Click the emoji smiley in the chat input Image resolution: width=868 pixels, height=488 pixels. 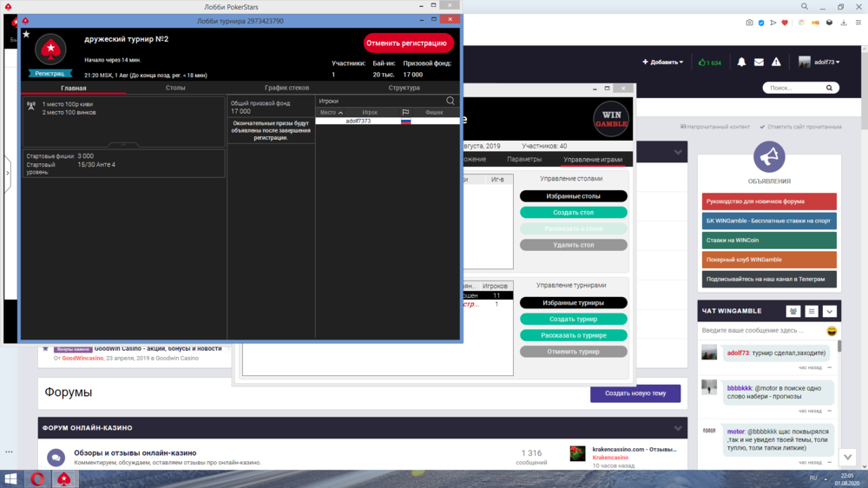coord(832,331)
